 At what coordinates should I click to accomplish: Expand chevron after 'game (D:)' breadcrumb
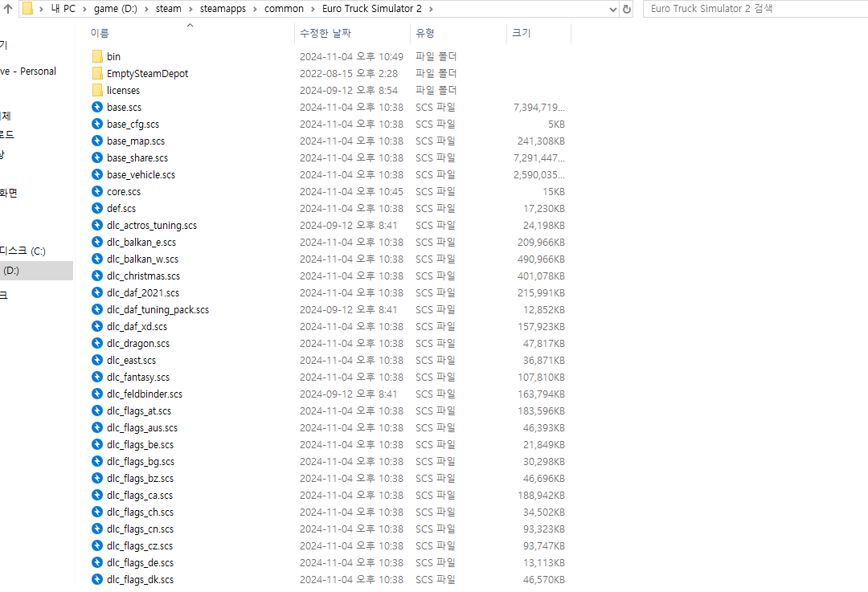click(147, 9)
